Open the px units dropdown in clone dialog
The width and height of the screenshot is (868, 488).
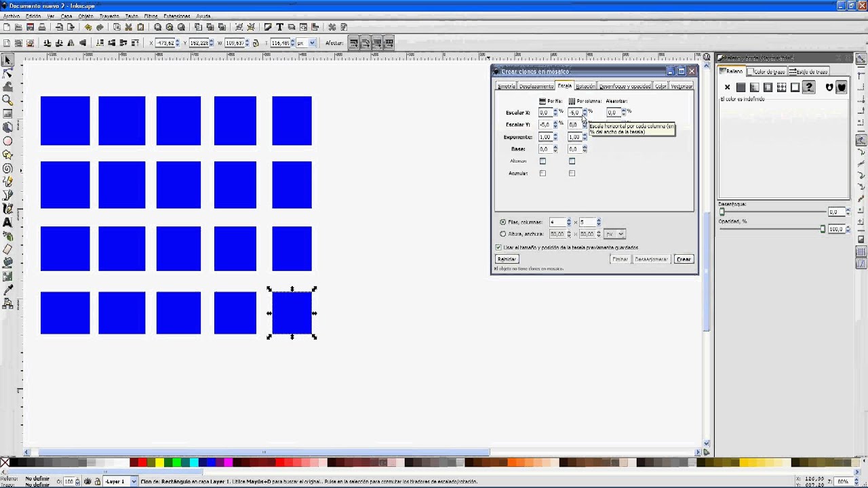coord(614,234)
